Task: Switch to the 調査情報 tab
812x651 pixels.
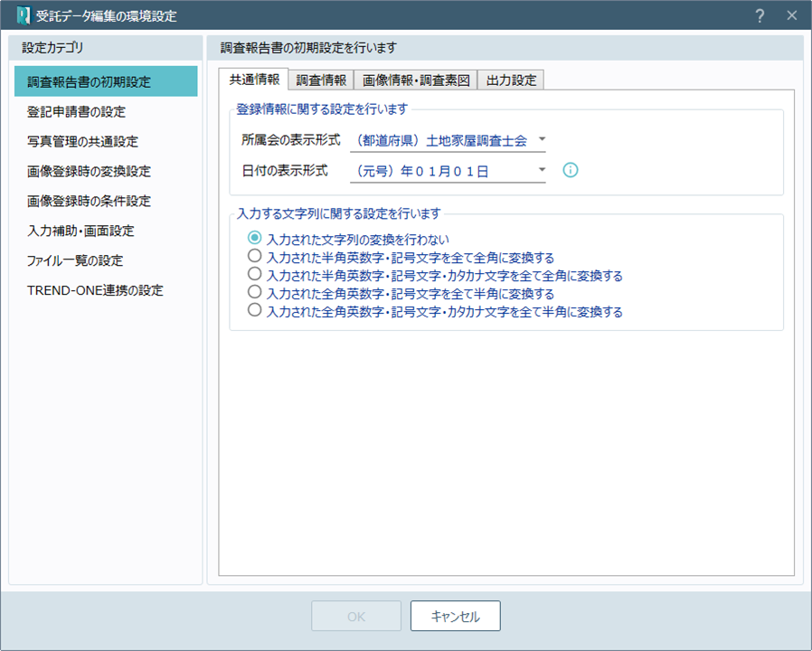Action: tap(321, 80)
